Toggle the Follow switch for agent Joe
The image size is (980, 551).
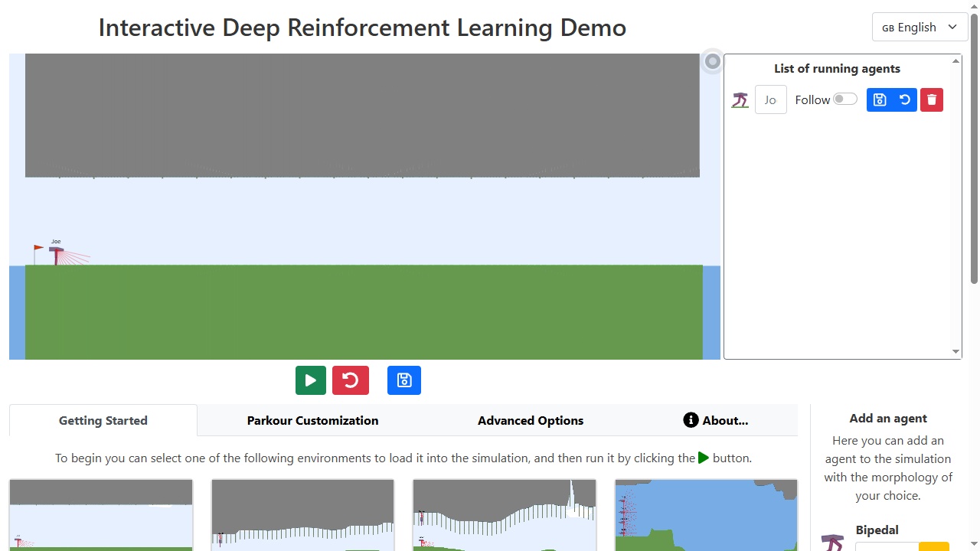click(x=845, y=99)
